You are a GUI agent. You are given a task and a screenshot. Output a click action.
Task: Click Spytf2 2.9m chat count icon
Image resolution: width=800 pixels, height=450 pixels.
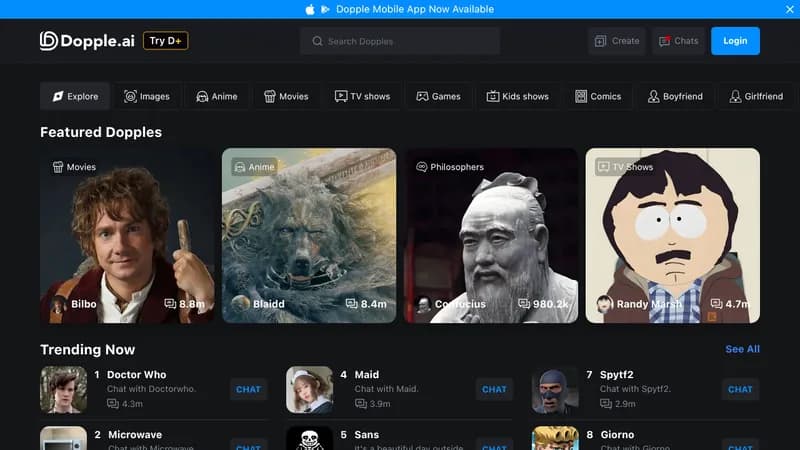click(606, 404)
